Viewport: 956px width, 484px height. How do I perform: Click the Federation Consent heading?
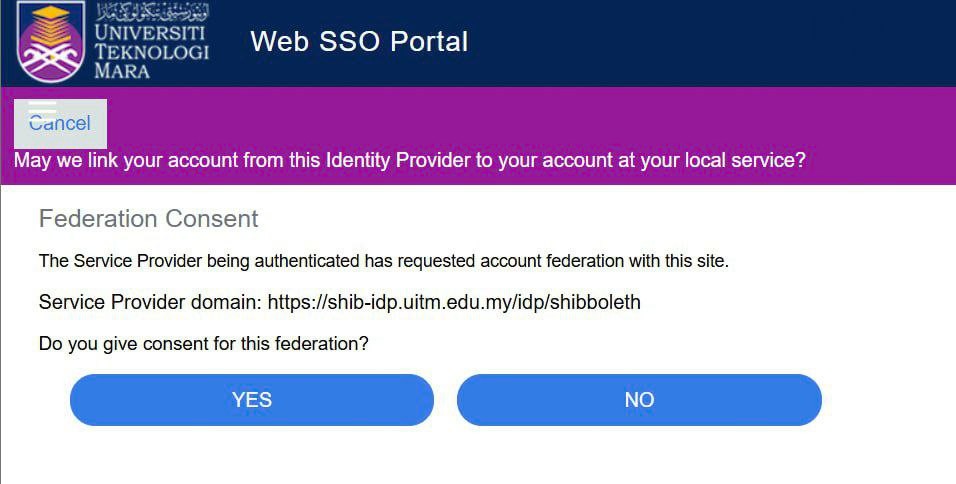(x=149, y=219)
